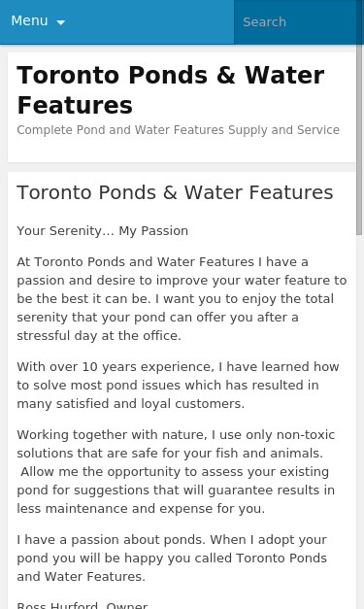Click the page heading Toronto Ponds & Water Features

point(175,192)
